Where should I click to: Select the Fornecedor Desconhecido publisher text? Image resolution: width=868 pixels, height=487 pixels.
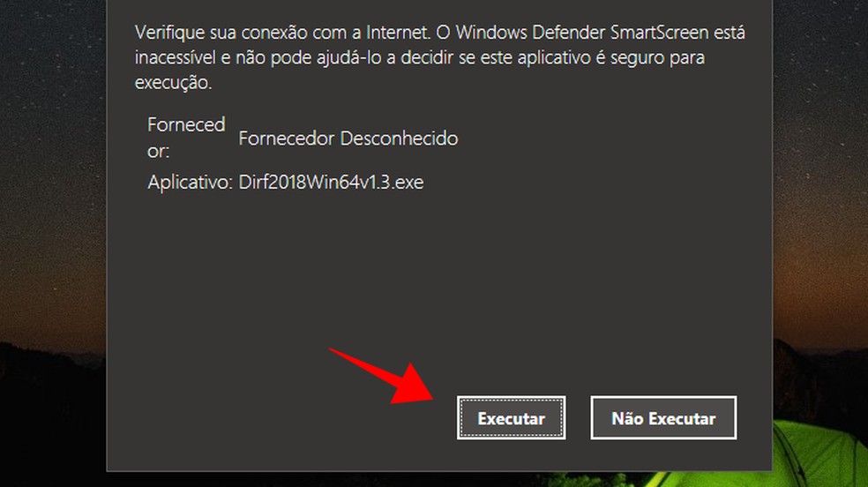point(348,139)
